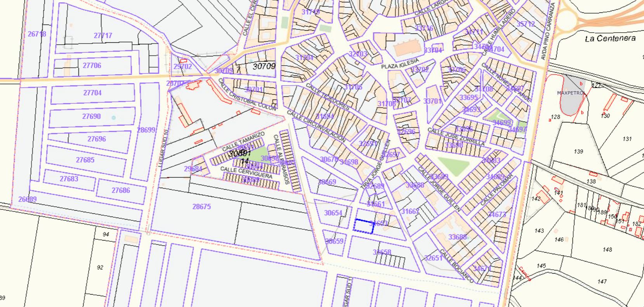The height and width of the screenshot is (307, 644).
Task: Select rural parcel 92
Action: coord(100,267)
